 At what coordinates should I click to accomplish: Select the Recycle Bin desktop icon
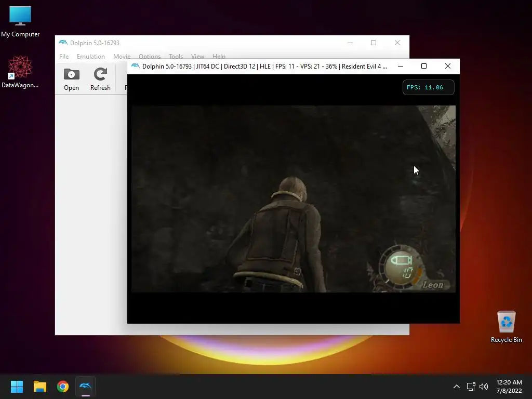click(506, 327)
